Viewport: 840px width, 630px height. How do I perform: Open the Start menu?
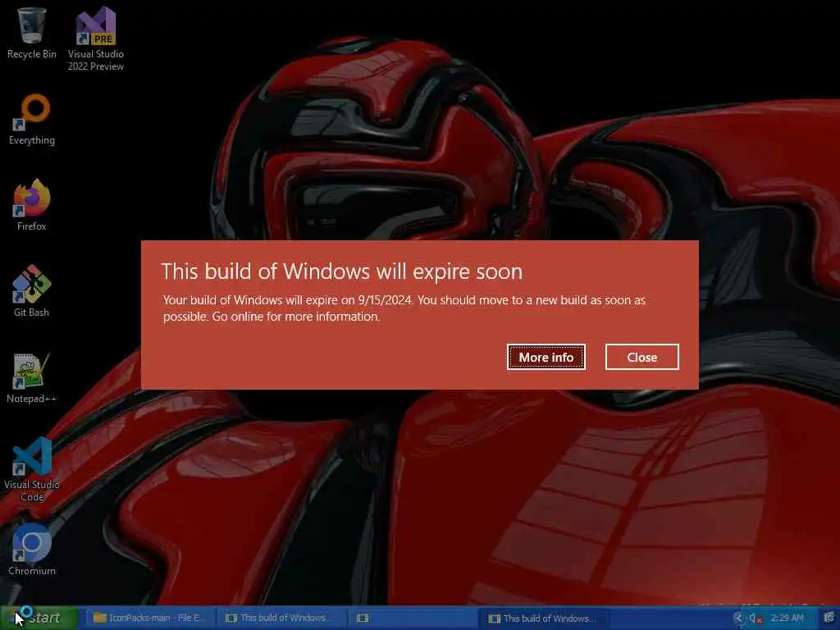tap(39, 618)
